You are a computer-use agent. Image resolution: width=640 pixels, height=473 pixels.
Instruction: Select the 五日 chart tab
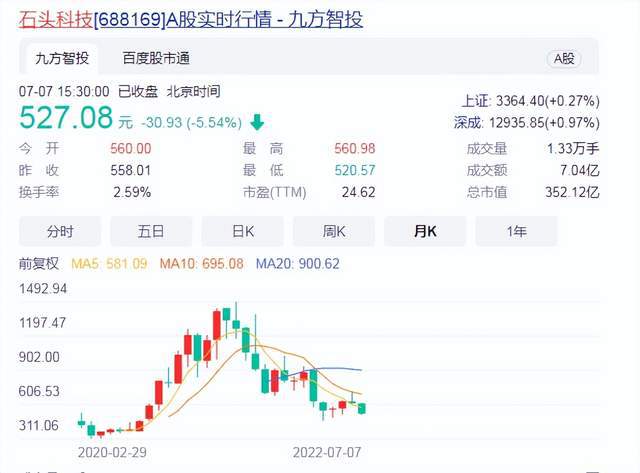click(x=151, y=231)
